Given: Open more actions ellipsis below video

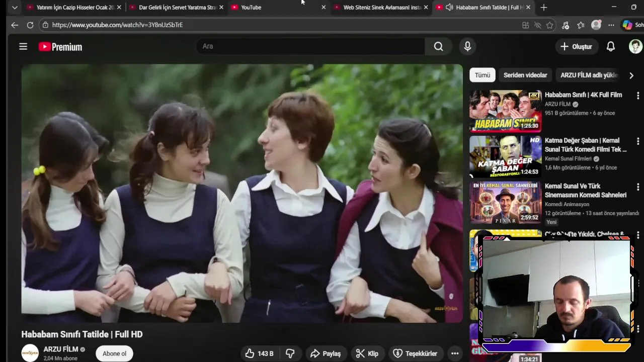Looking at the screenshot, I should [x=455, y=353].
